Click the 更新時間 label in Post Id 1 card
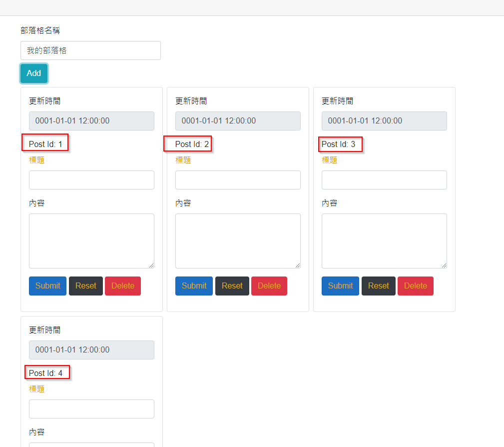The height and width of the screenshot is (447, 504). click(x=44, y=101)
